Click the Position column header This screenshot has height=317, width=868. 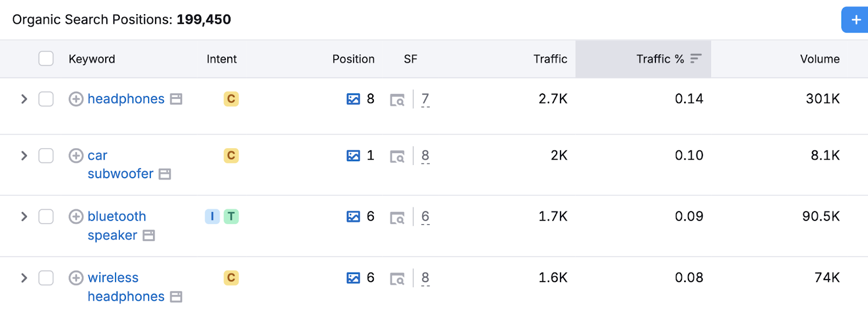point(353,59)
